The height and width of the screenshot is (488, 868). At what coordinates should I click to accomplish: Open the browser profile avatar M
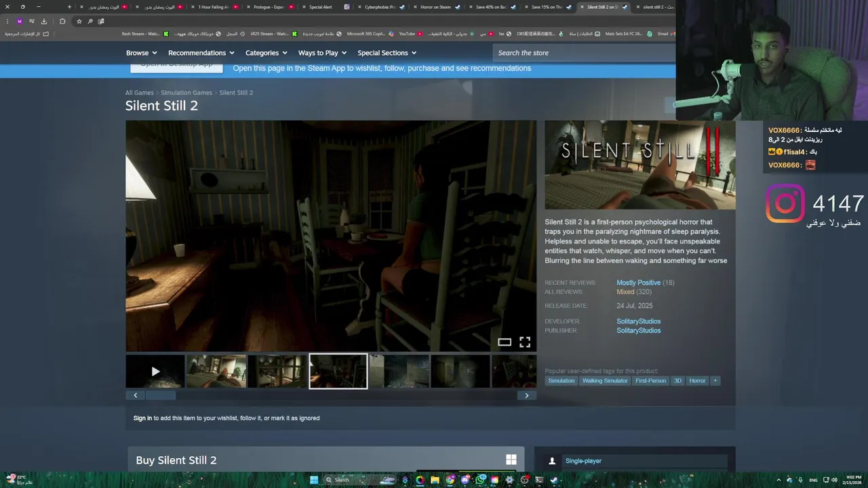pos(20,21)
